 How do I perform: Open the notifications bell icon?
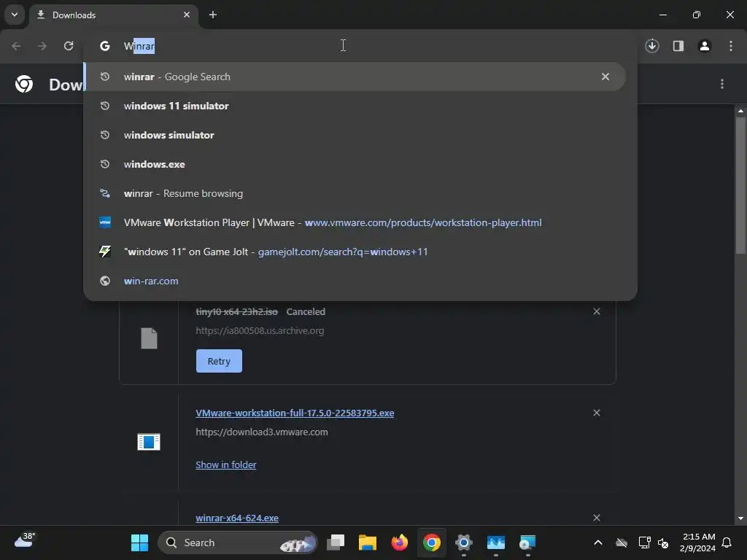[727, 542]
